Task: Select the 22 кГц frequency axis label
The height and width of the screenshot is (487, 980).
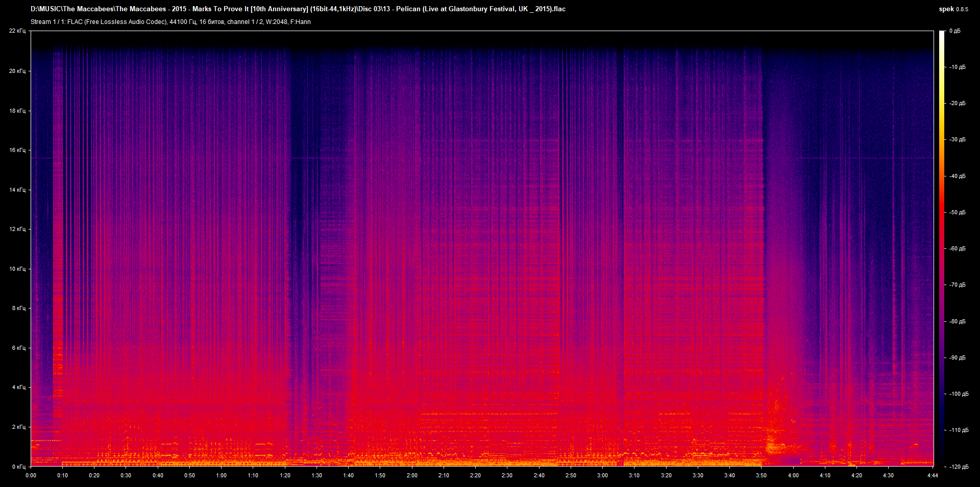Action: point(17,31)
